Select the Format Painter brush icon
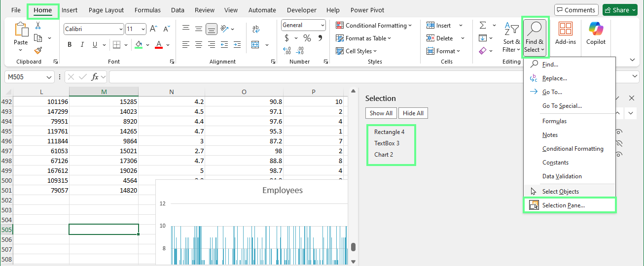Viewport: 644px width, 266px height. pyautogui.click(x=38, y=50)
